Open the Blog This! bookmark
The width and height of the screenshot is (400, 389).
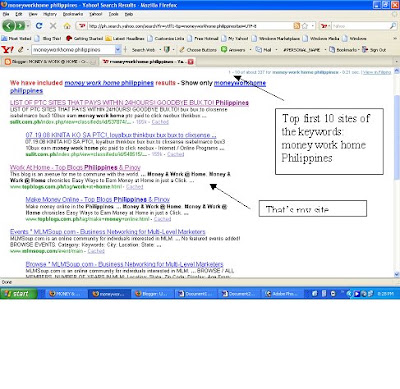pos(48,39)
